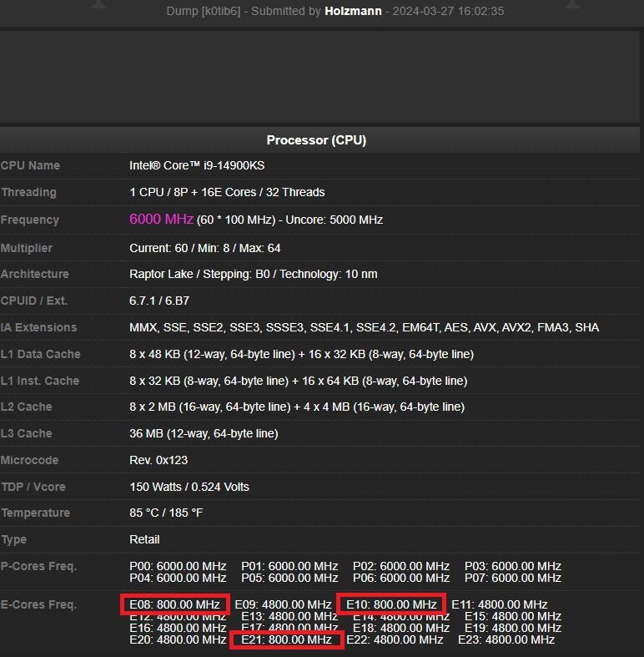The height and width of the screenshot is (657, 644).
Task: Click the Uncore: 5000 MHz text
Action: [335, 220]
